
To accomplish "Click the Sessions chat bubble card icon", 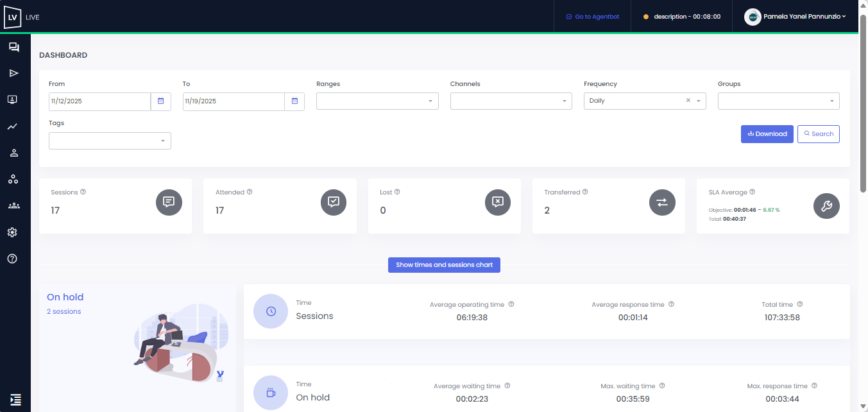I will click(169, 202).
